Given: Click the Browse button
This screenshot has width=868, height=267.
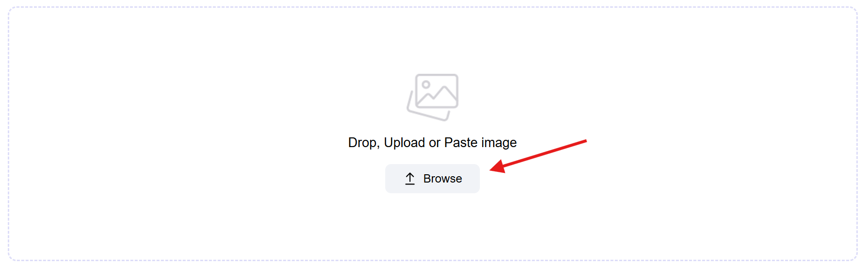Looking at the screenshot, I should (x=432, y=179).
